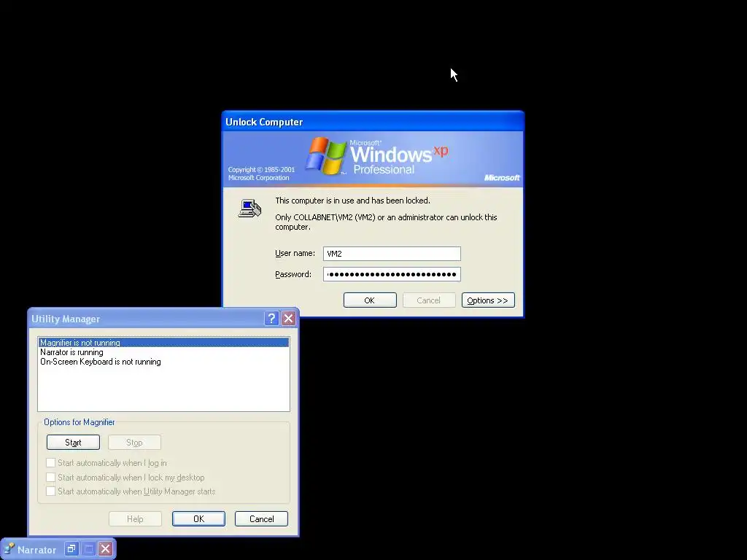Click the Windows XP flag logo

click(326, 156)
